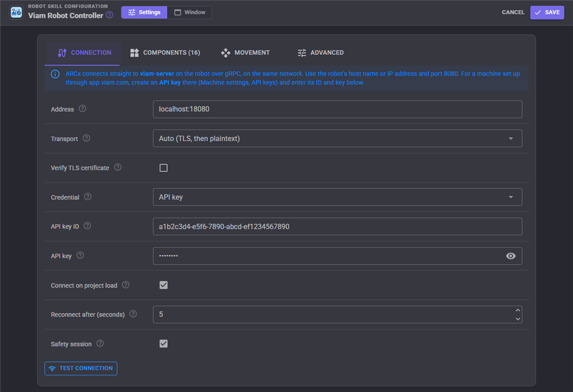Screen dimensions: 573x392
Task: Increase the Reconnect after seconds value
Action: tap(518, 310)
